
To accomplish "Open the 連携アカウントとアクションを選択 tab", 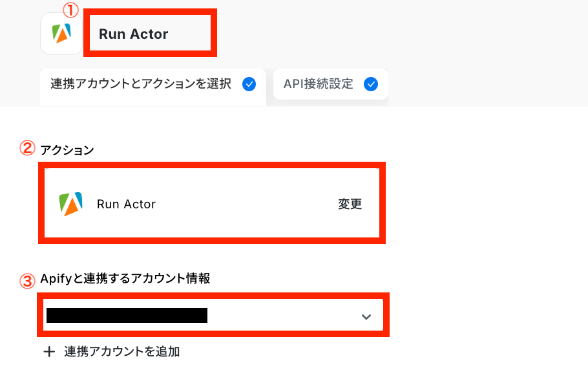I will coord(141,85).
